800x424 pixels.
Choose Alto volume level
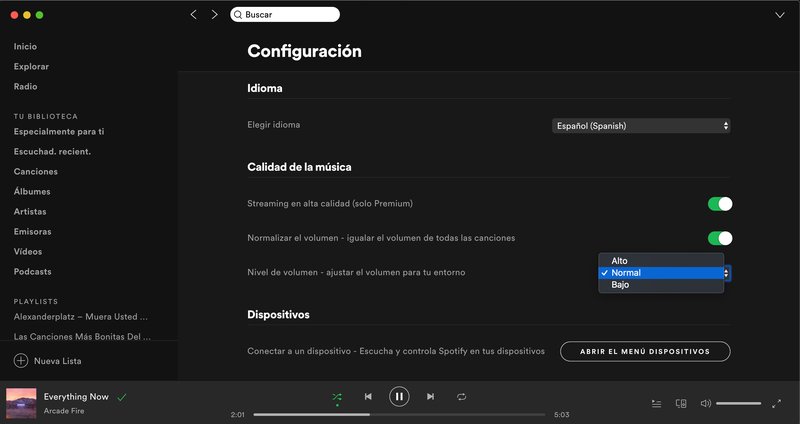(x=661, y=261)
